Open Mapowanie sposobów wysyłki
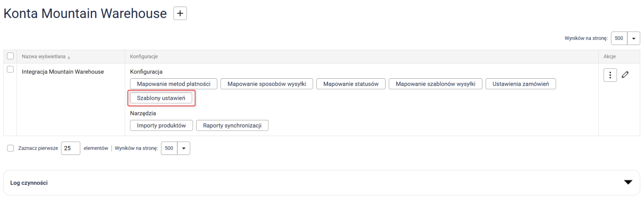644x199 pixels. pyautogui.click(x=266, y=84)
